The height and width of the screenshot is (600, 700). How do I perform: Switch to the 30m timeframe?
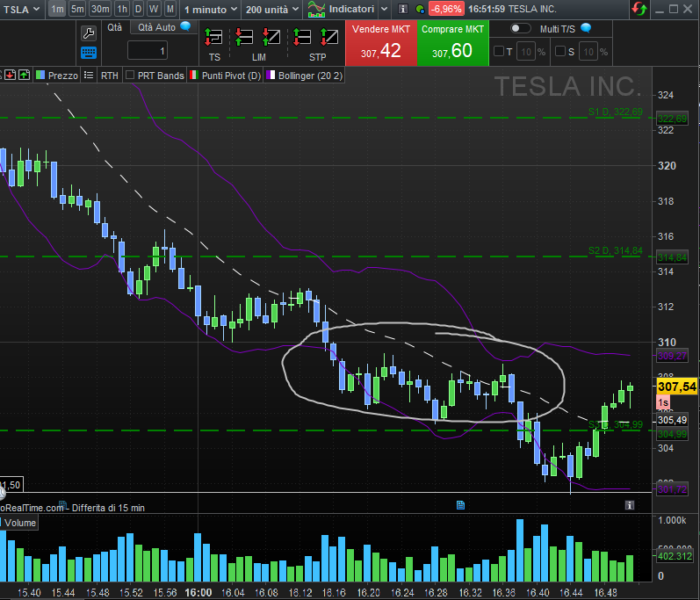[100, 9]
